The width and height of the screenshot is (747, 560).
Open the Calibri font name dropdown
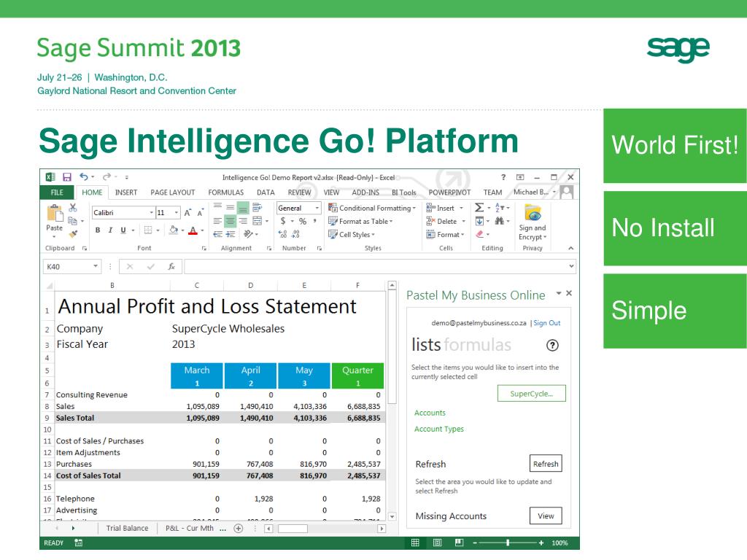point(152,212)
